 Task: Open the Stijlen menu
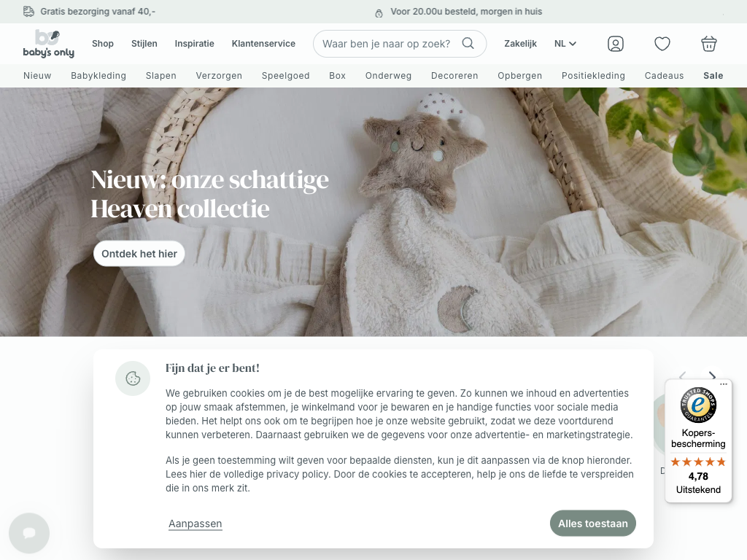coord(144,44)
